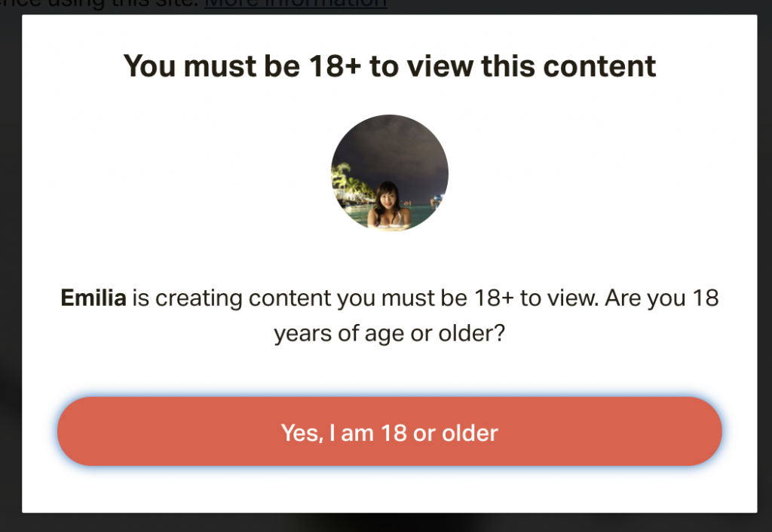Click the "You must be 18+" heading
The image size is (772, 532).
(389, 66)
